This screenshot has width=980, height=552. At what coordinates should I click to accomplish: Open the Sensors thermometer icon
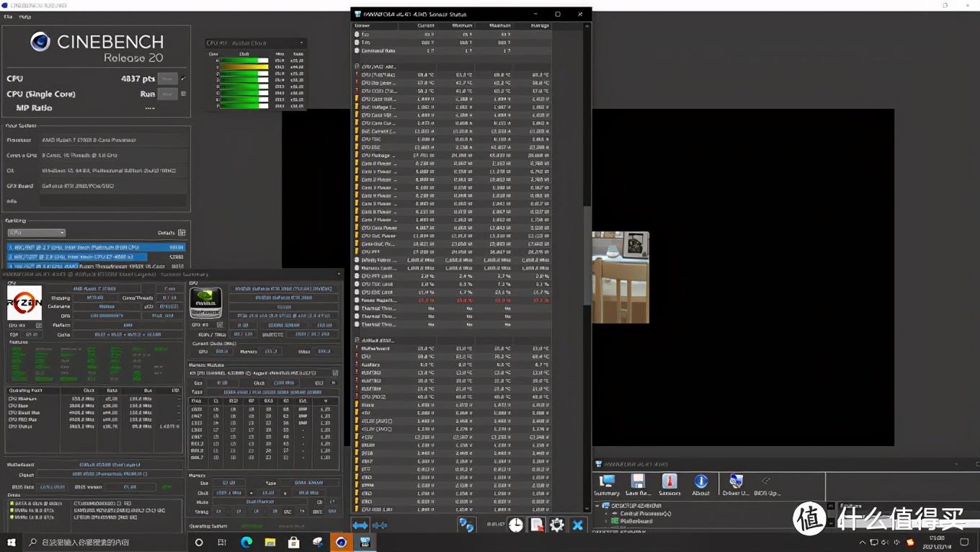pos(669,484)
